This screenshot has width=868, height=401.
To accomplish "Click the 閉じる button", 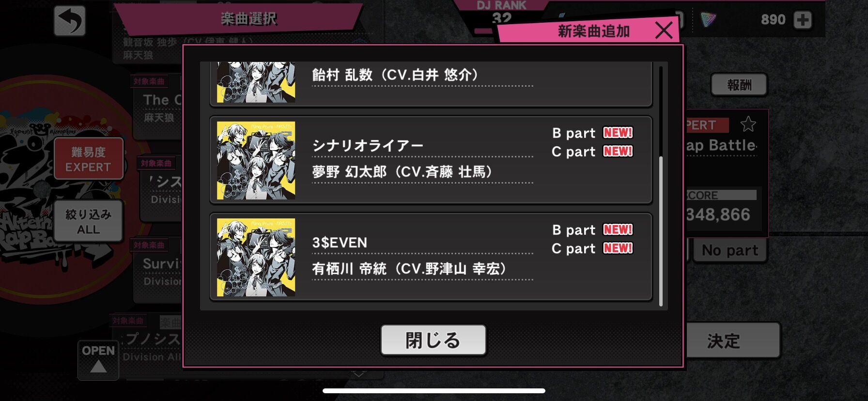I will 433,340.
